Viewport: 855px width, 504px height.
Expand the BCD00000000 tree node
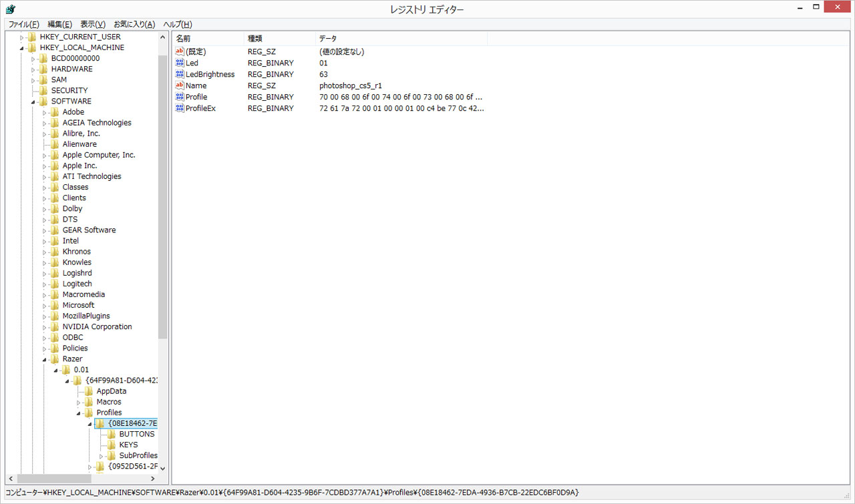(33, 58)
